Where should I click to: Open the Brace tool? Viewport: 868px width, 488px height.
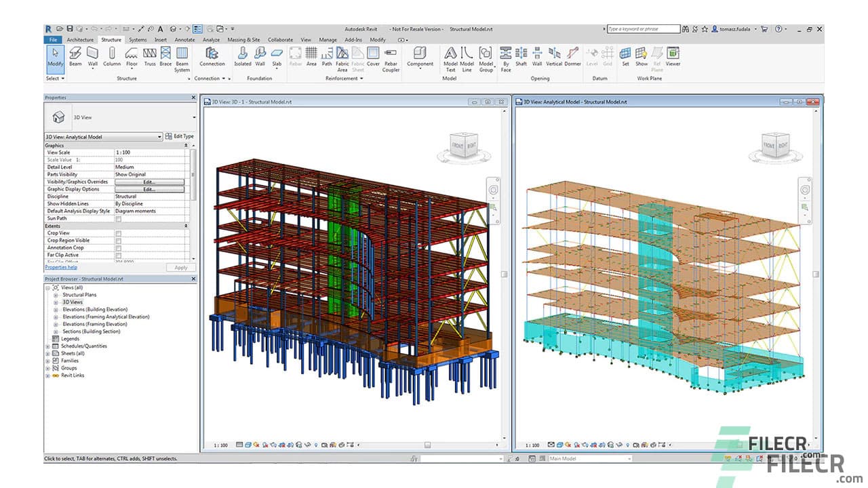165,60
